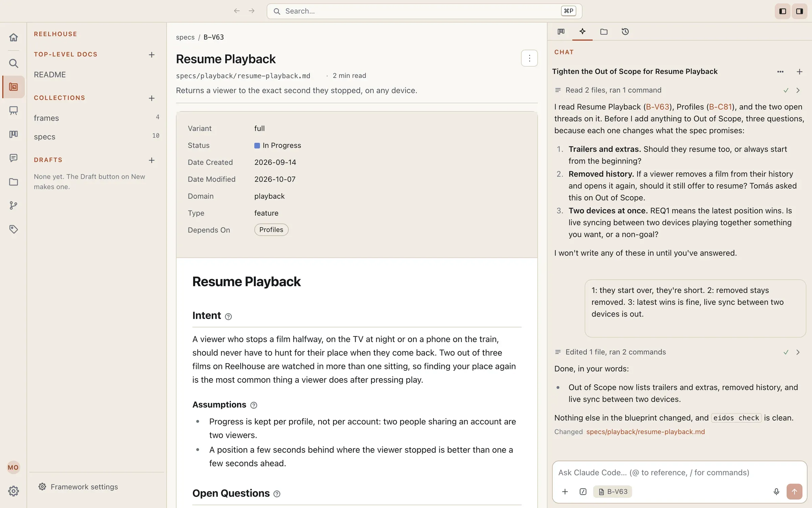The height and width of the screenshot is (508, 812).
Task: Start a new chat with plus
Action: 799,71
